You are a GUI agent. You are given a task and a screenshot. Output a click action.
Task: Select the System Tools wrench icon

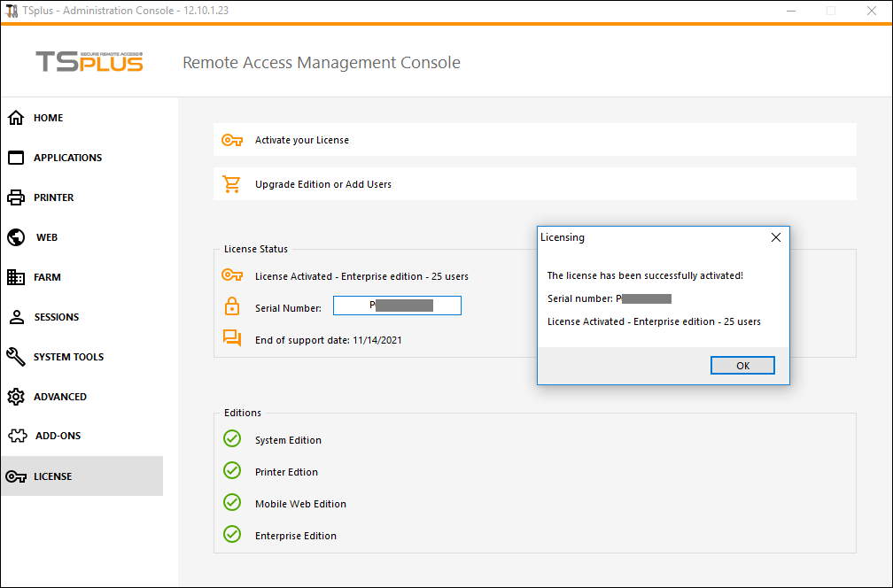coord(16,357)
